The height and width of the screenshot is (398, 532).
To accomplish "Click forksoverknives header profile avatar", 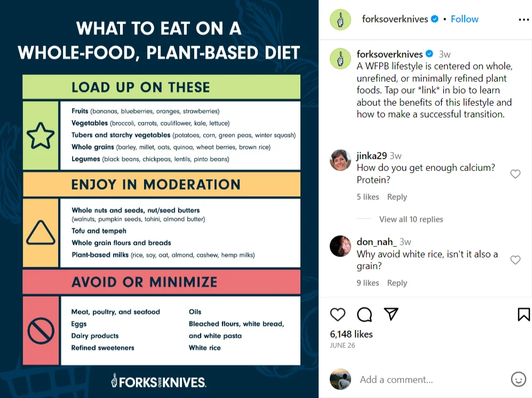I will click(x=340, y=20).
